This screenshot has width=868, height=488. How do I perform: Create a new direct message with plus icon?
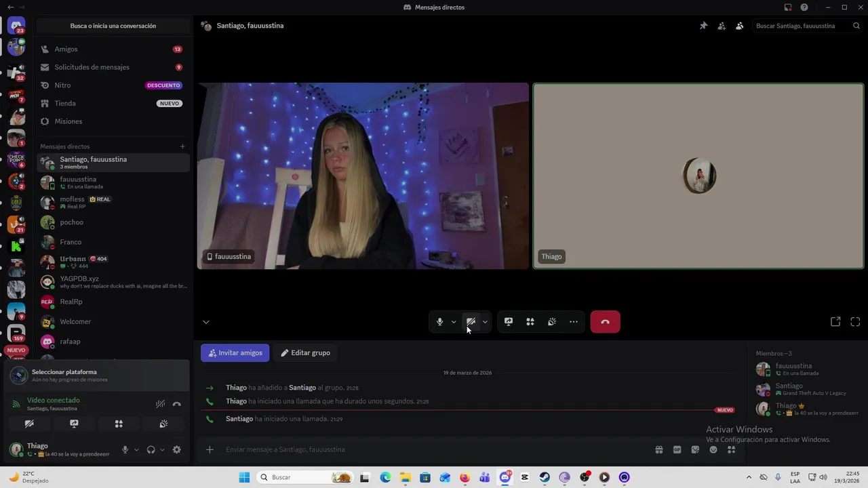(x=182, y=146)
